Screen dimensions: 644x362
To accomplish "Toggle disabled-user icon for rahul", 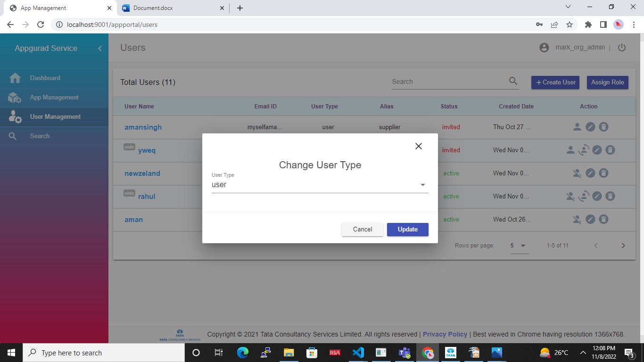I will point(570,196).
